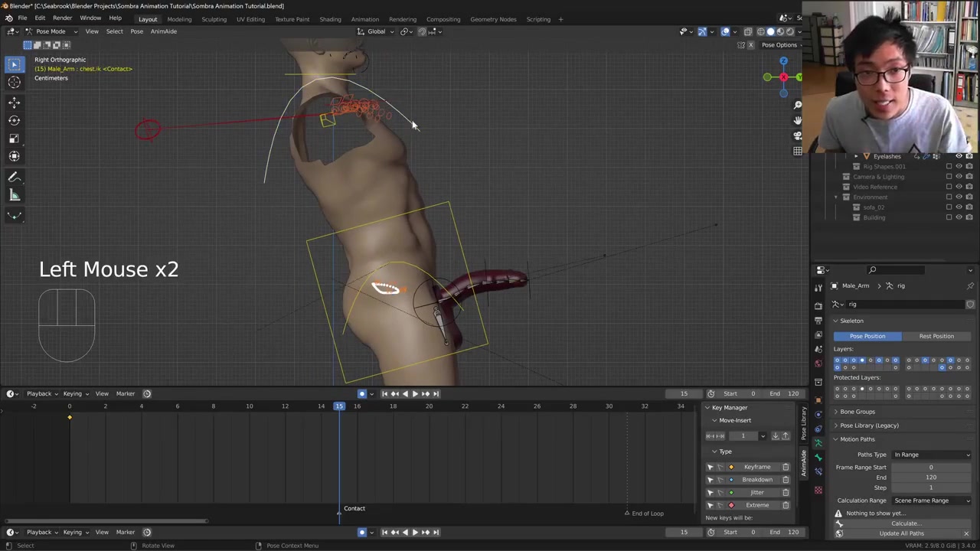Switch to the Animation workspace tab
This screenshot has height=551, width=980.
pyautogui.click(x=364, y=19)
